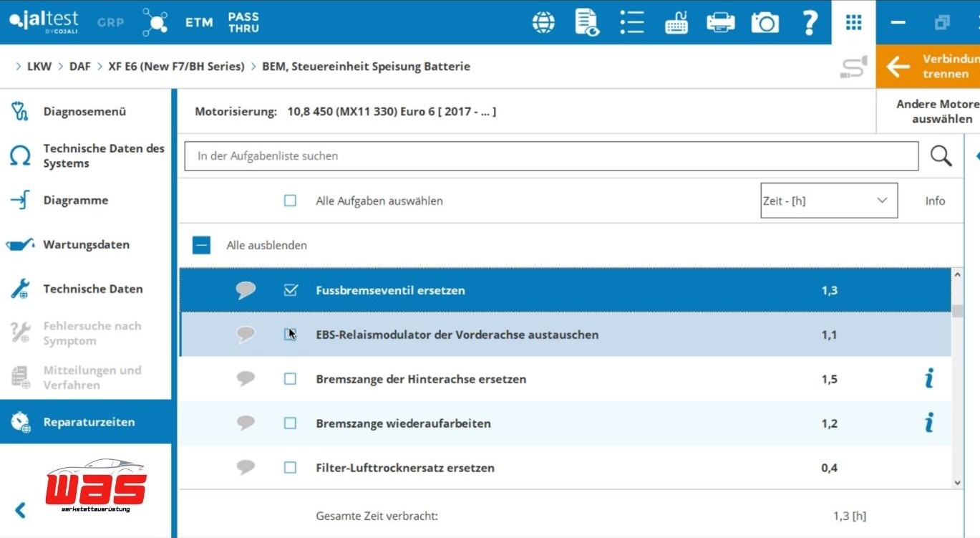Open the apps grid icon
Viewport: 980px width, 538px height.
click(853, 22)
